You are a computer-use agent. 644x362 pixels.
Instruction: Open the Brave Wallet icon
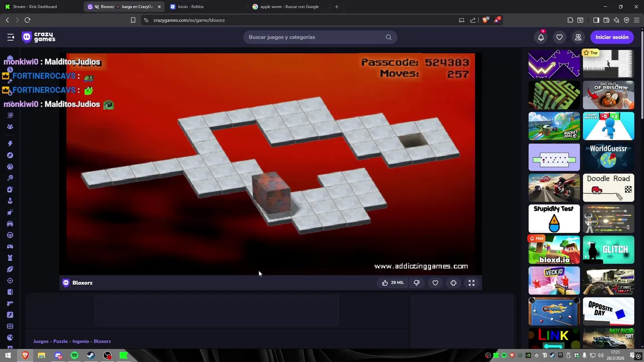click(x=606, y=20)
